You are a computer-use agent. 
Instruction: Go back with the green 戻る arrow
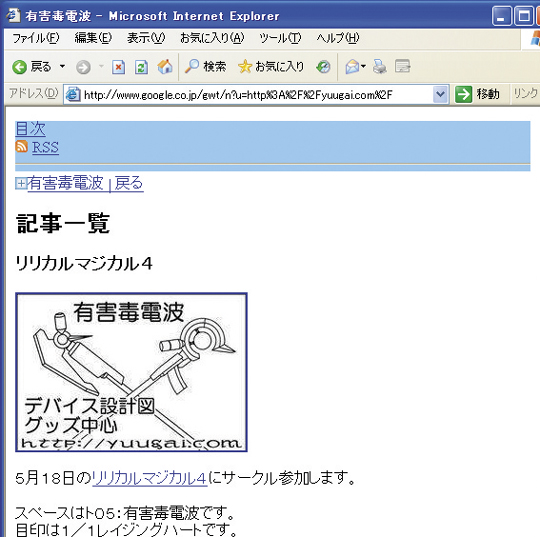(31, 67)
